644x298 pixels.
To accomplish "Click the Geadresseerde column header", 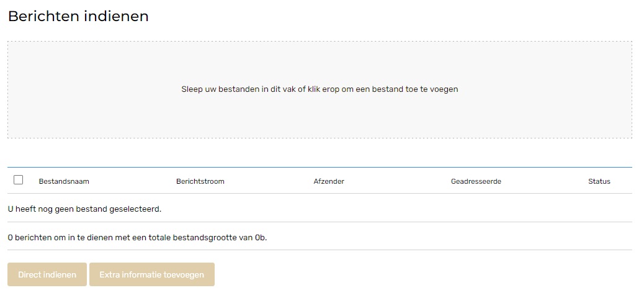I will (x=476, y=181).
